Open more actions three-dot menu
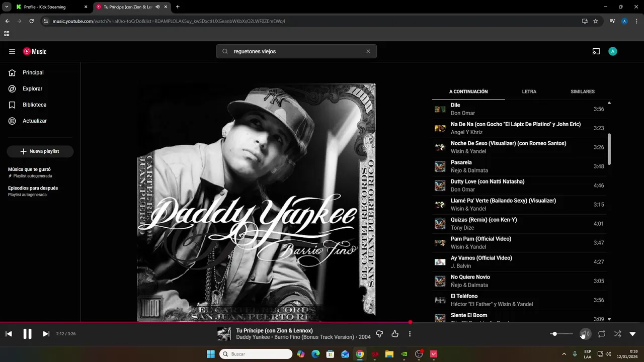644x362 pixels. click(410, 334)
